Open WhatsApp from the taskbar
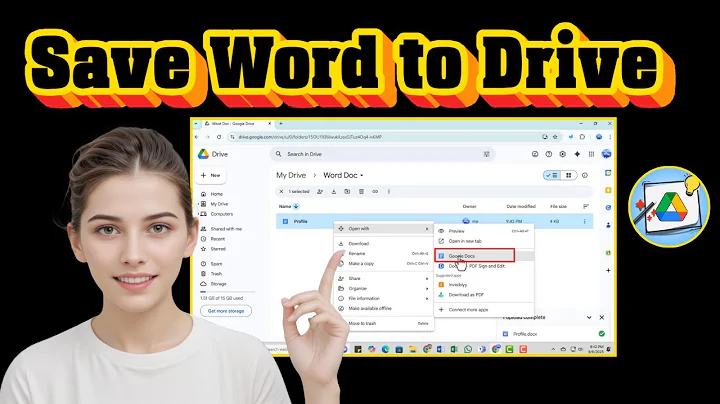The width and height of the screenshot is (720, 404). point(468,349)
